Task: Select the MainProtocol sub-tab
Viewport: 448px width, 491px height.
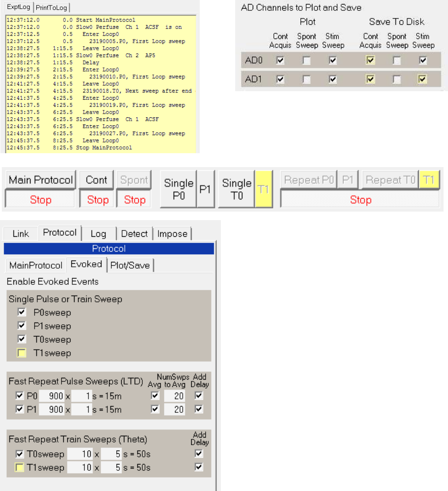Action: (36, 265)
